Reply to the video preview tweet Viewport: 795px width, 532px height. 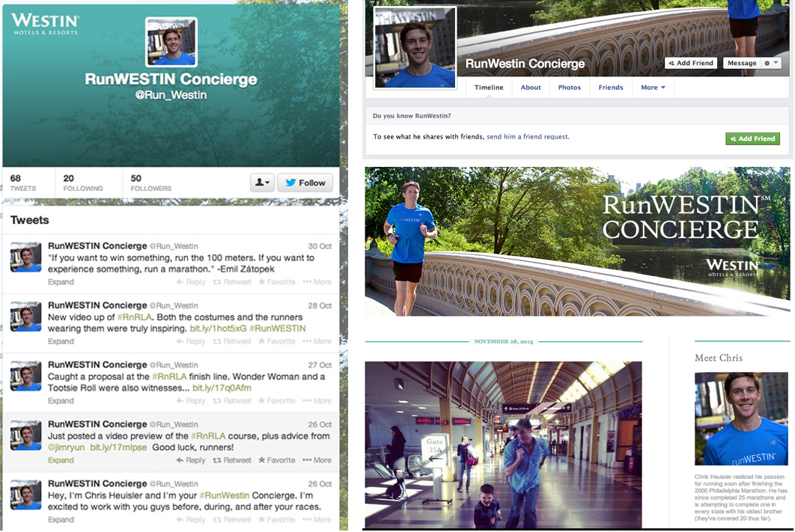point(191,460)
